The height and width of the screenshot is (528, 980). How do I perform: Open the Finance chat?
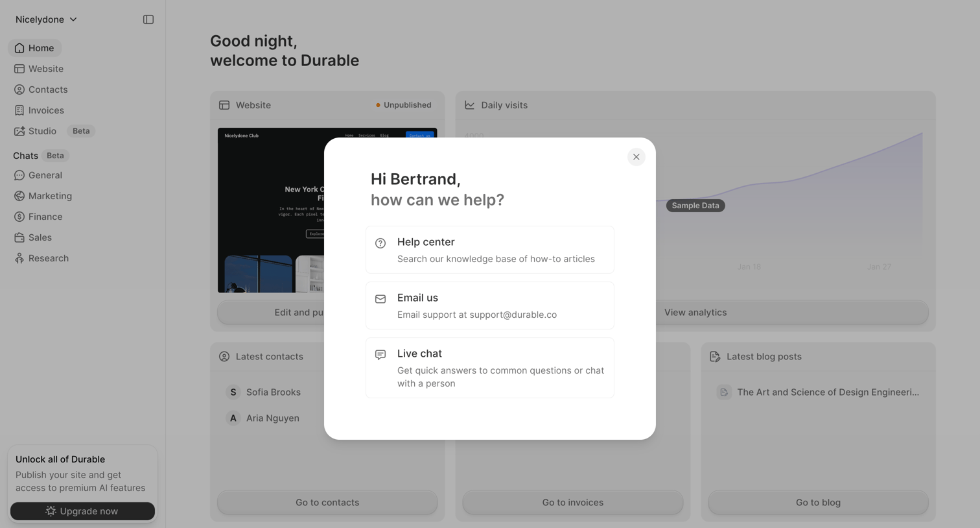(x=39, y=217)
